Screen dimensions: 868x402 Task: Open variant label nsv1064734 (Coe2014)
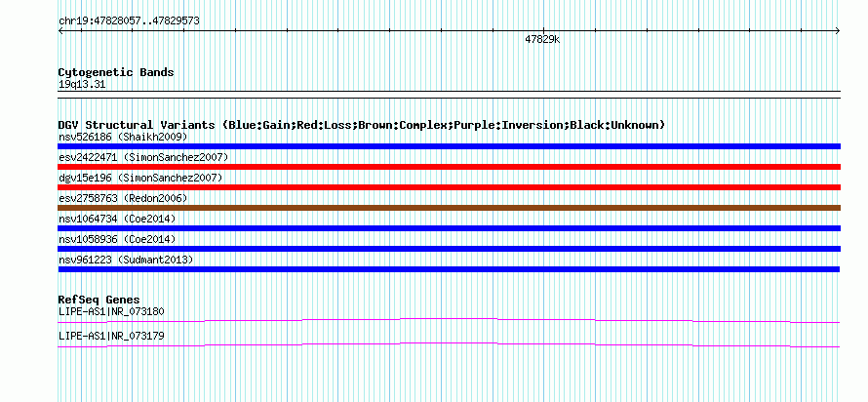[x=117, y=219]
